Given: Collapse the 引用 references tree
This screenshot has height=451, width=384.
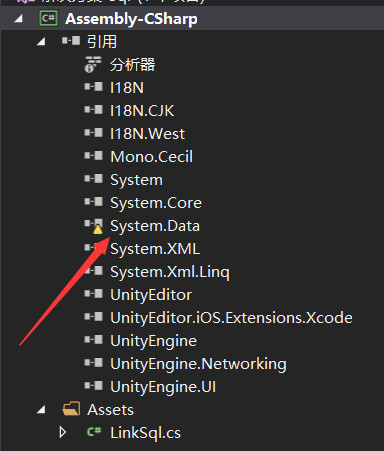Looking at the screenshot, I should pyautogui.click(x=41, y=42).
